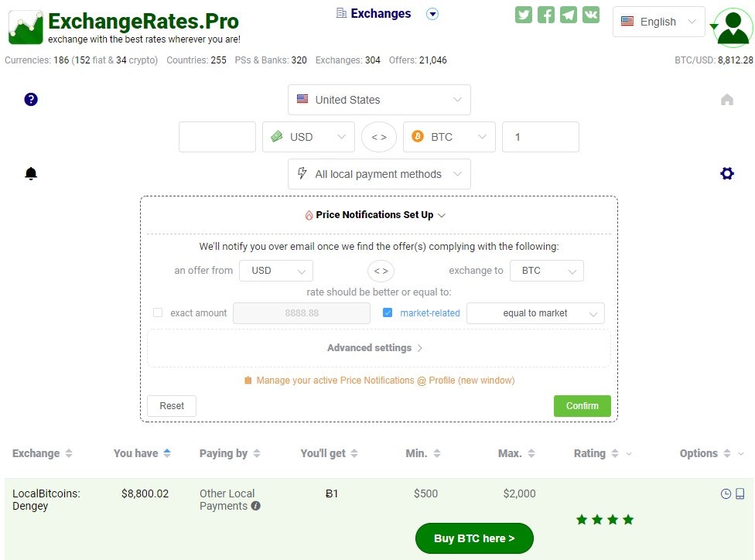Enable the exact amount checkbox
Viewport: 755px width, 560px height.
coord(158,312)
